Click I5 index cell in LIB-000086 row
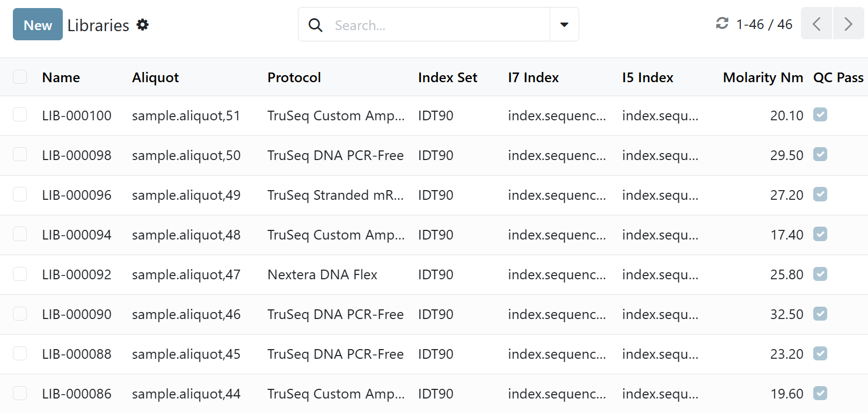This screenshot has width=868, height=413. 660,394
